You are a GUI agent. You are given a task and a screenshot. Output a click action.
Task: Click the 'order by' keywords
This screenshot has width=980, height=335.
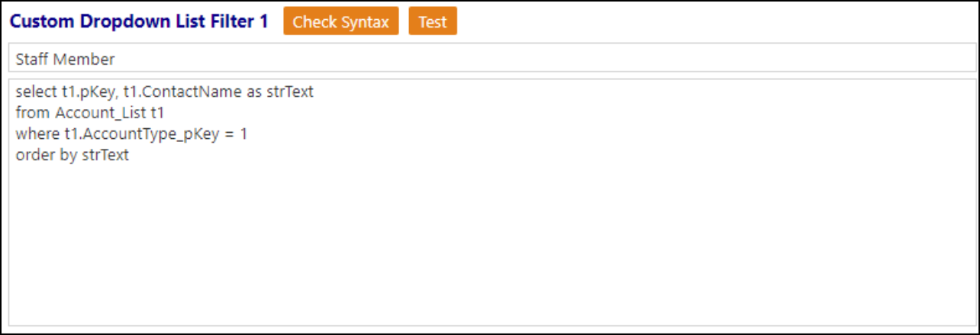tap(46, 156)
